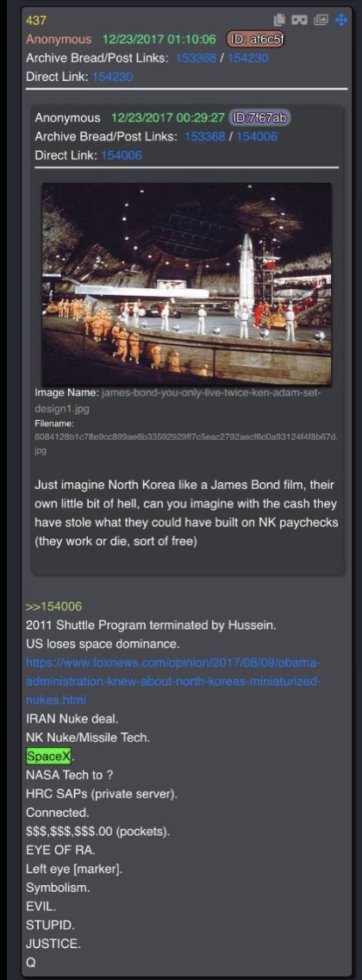Follow the Direct Link 154230

tap(112, 77)
